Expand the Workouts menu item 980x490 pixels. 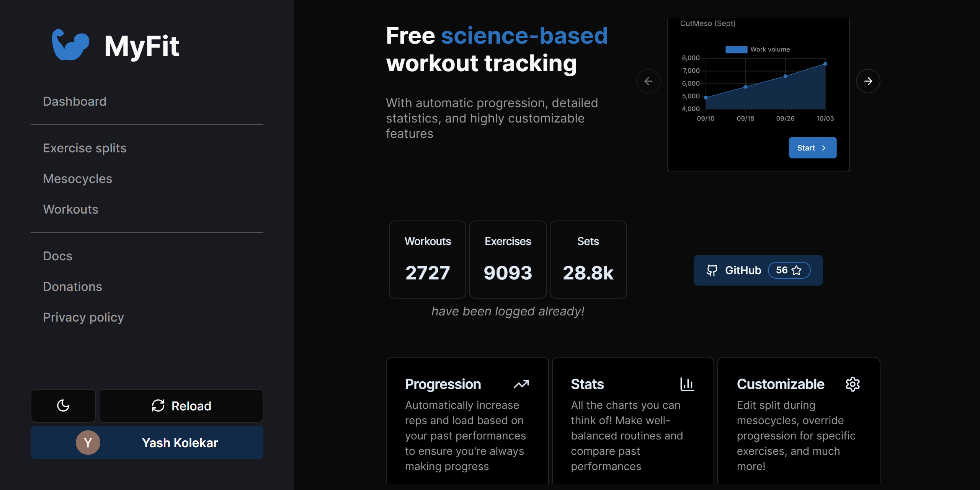coord(70,208)
